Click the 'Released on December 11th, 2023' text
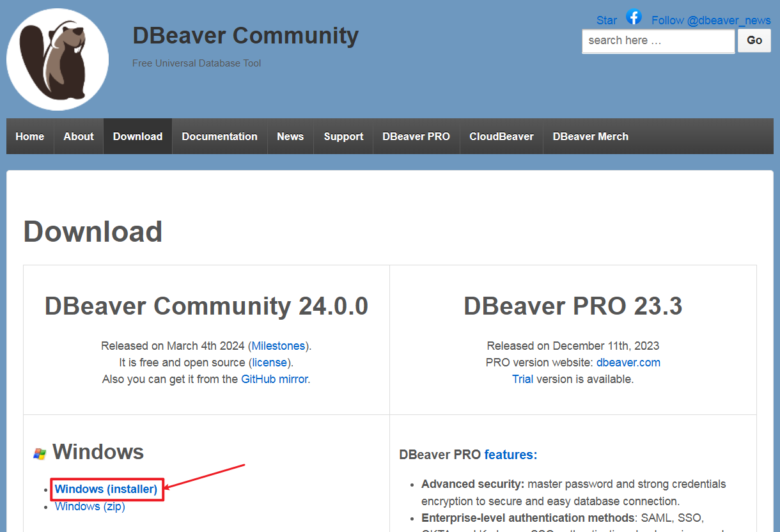This screenshot has height=532, width=780. pos(573,346)
